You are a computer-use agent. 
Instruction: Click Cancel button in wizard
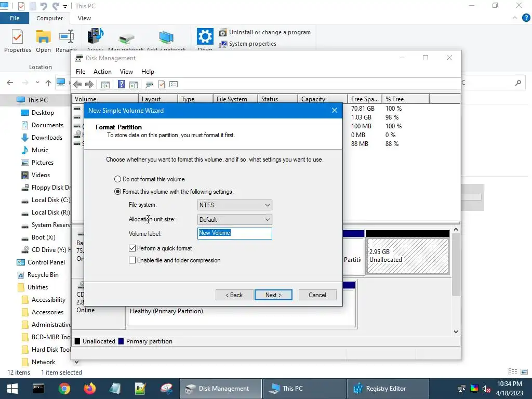317,295
